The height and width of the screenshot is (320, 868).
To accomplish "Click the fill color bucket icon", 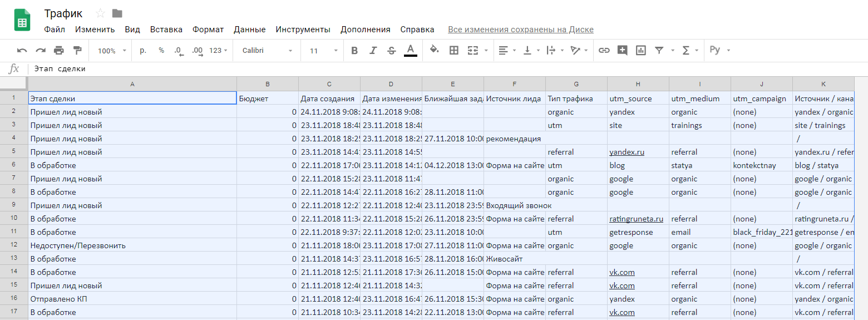I will coord(435,50).
